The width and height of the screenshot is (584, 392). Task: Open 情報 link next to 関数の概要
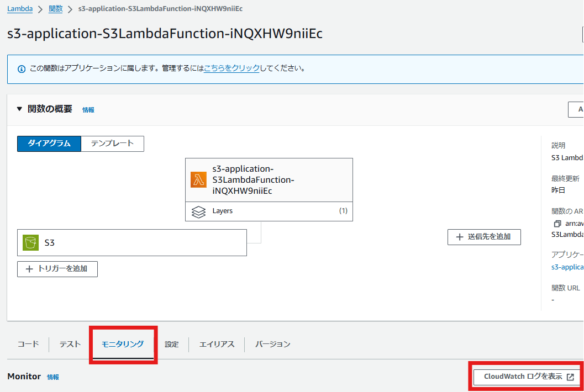pyautogui.click(x=88, y=110)
